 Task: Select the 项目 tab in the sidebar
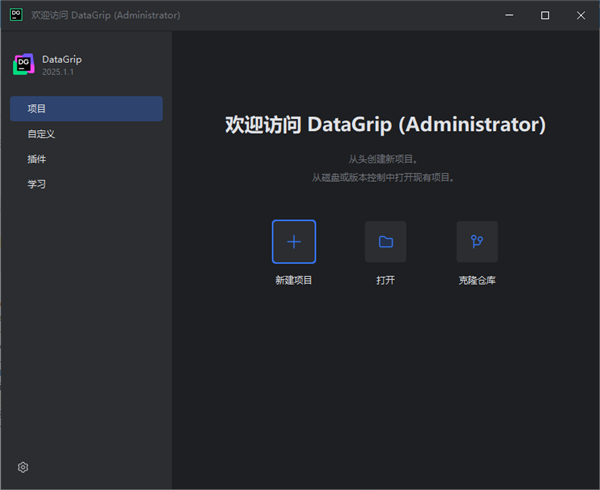[x=86, y=108]
